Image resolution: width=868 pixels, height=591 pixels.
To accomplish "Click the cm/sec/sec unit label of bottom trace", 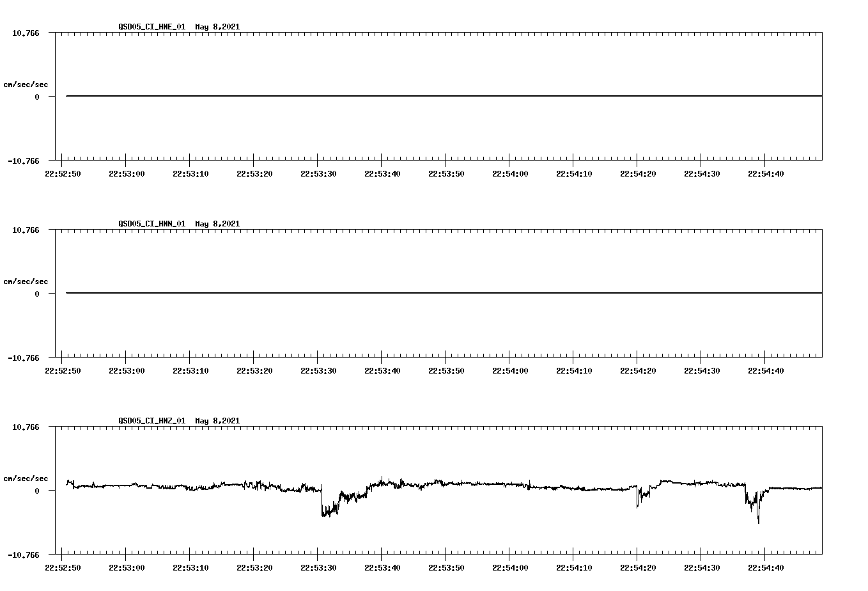I will 26,478.
